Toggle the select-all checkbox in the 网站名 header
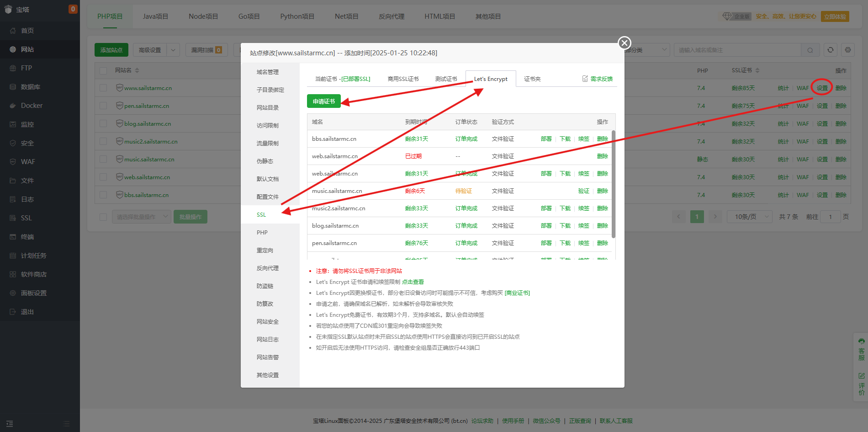The image size is (868, 432). 103,70
